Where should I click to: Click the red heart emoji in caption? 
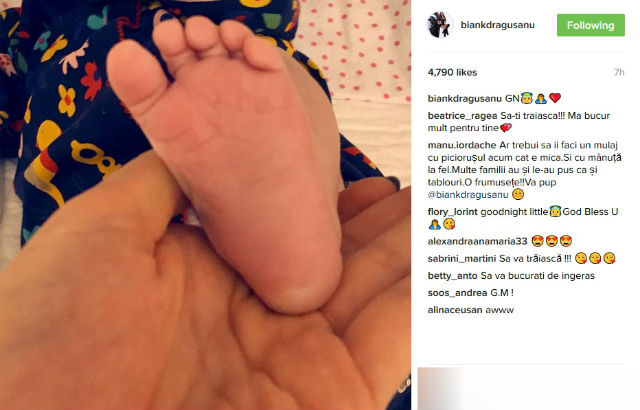(x=555, y=98)
